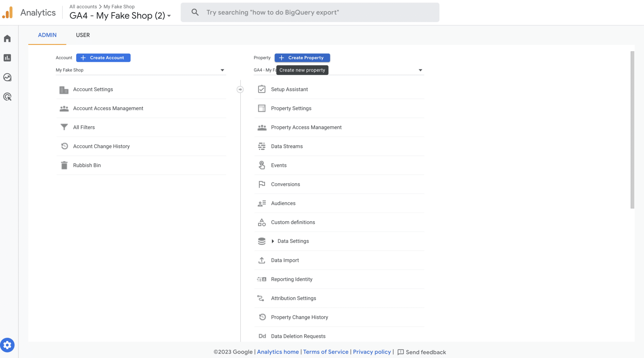Click the Data Settings database icon

coord(262,241)
